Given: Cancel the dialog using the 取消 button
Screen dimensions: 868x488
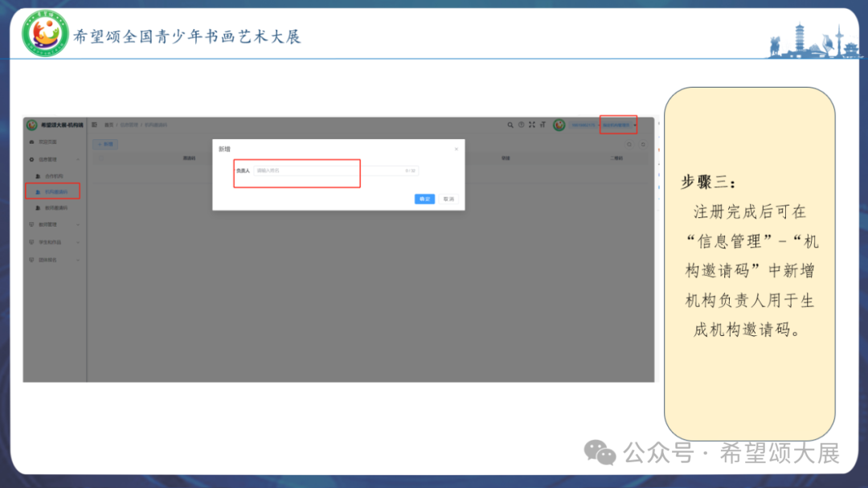Looking at the screenshot, I should (450, 198).
